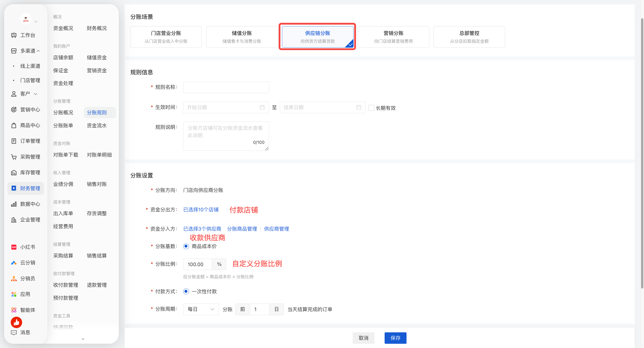Click the 保存 button

tap(395, 338)
